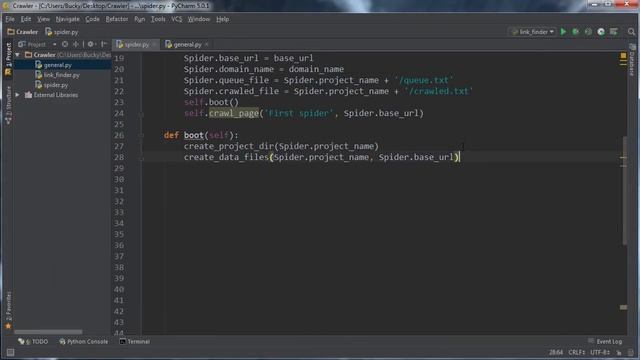
Task: Open the Window menu
Action: 199,19
